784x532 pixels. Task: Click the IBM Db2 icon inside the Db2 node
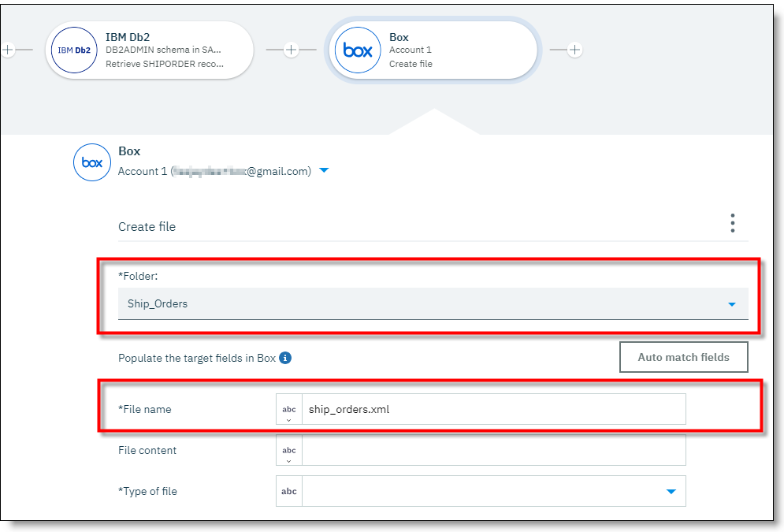[73, 50]
